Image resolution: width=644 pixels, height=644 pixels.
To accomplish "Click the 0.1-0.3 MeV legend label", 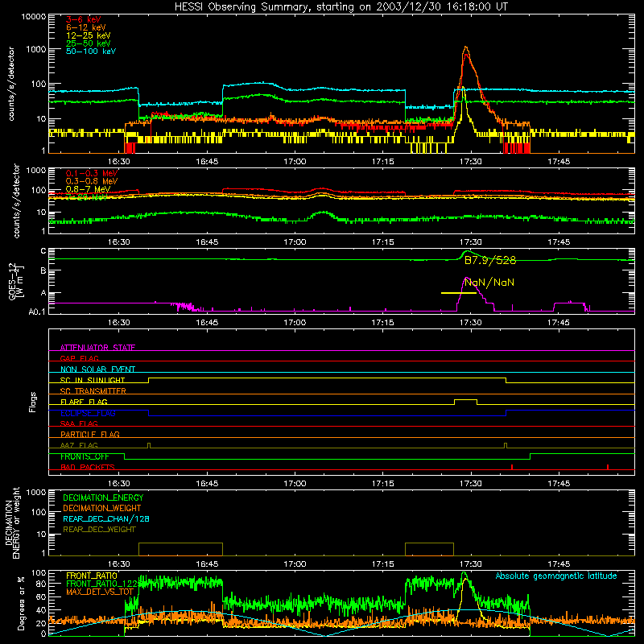I will click(x=92, y=173).
